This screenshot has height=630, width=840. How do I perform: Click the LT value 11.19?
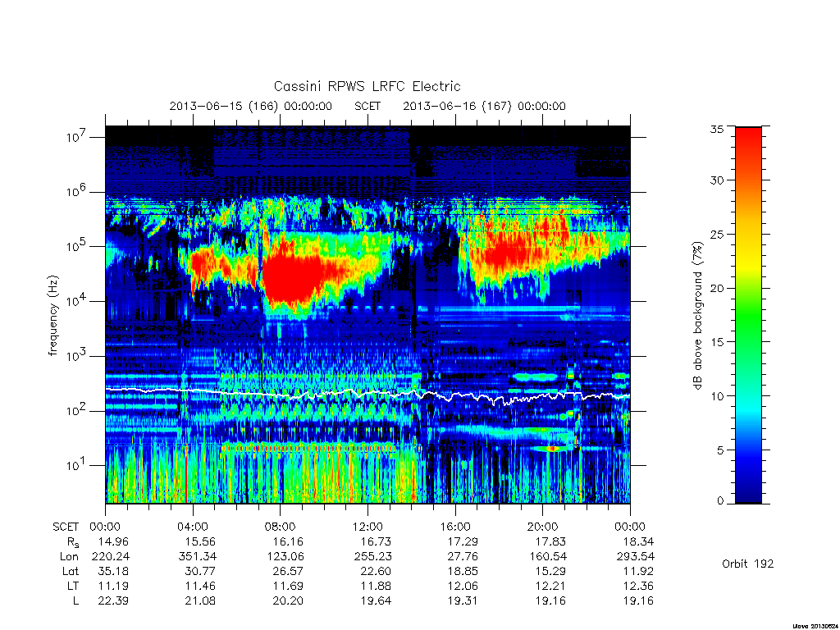113,586
